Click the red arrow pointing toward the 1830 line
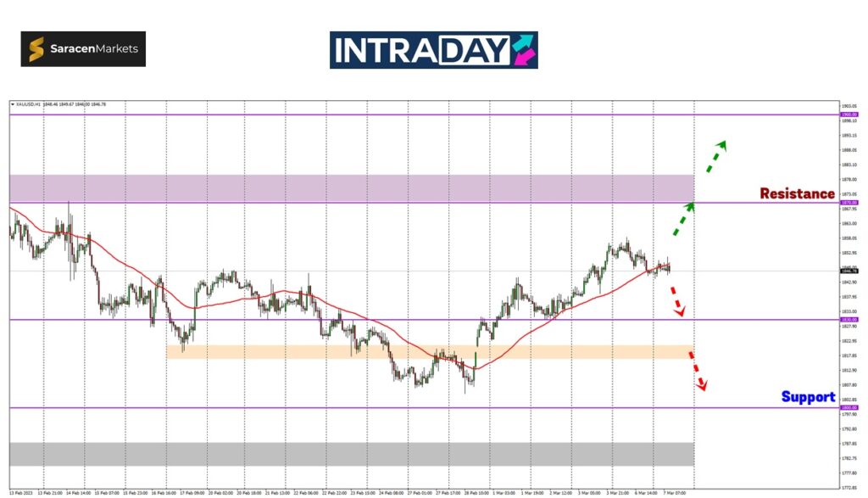868x498 pixels. (x=676, y=301)
